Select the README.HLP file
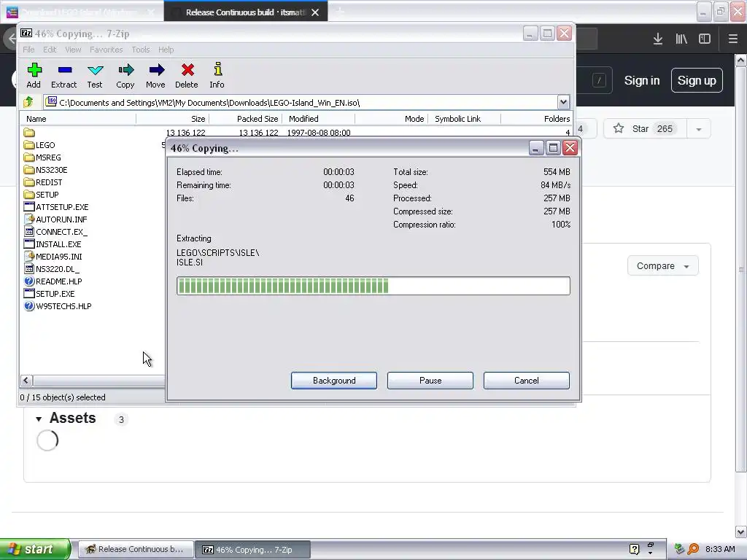The height and width of the screenshot is (560, 747). (x=53, y=281)
